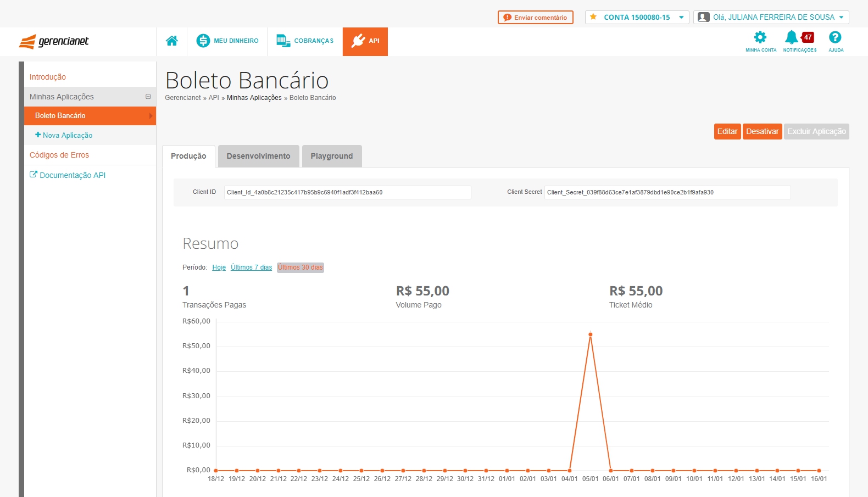Open the Conta 1500080-15 dropdown
The width and height of the screenshot is (868, 497).
(x=637, y=18)
